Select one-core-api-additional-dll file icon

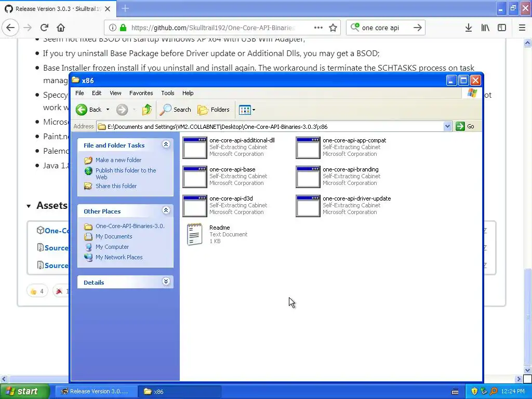coord(195,148)
